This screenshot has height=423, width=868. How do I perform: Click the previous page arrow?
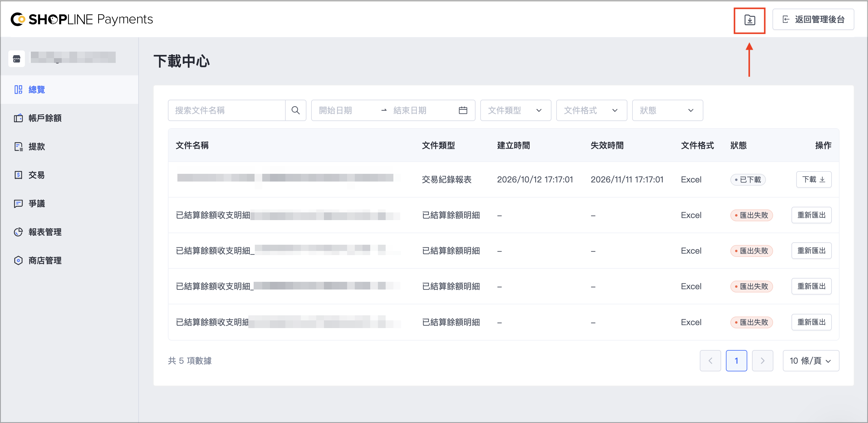(710, 361)
